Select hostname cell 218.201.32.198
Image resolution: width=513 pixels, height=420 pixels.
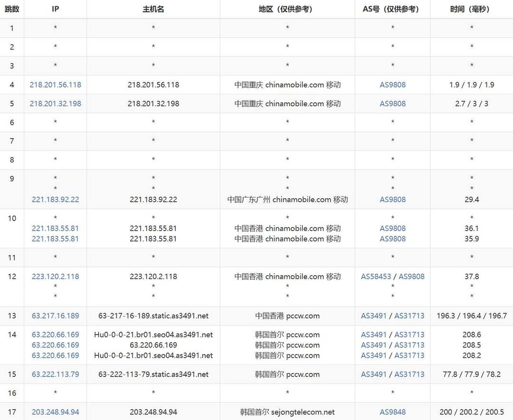153,103
